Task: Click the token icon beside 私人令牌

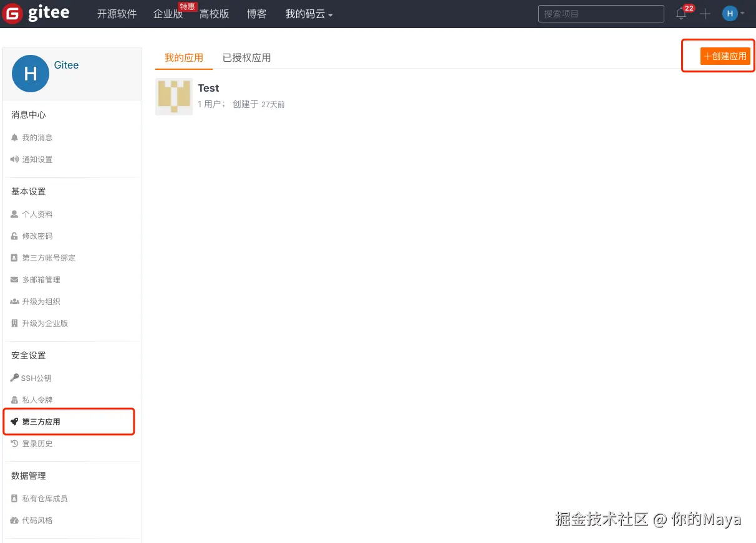Action: 14,400
